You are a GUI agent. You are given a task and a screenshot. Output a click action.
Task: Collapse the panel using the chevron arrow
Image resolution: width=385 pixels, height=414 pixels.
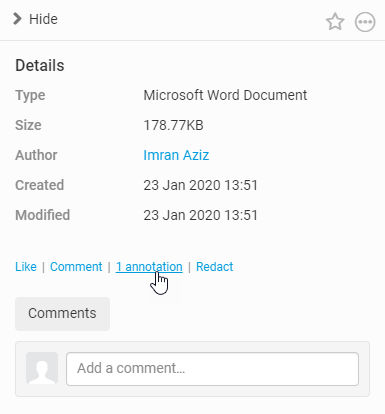click(x=17, y=19)
